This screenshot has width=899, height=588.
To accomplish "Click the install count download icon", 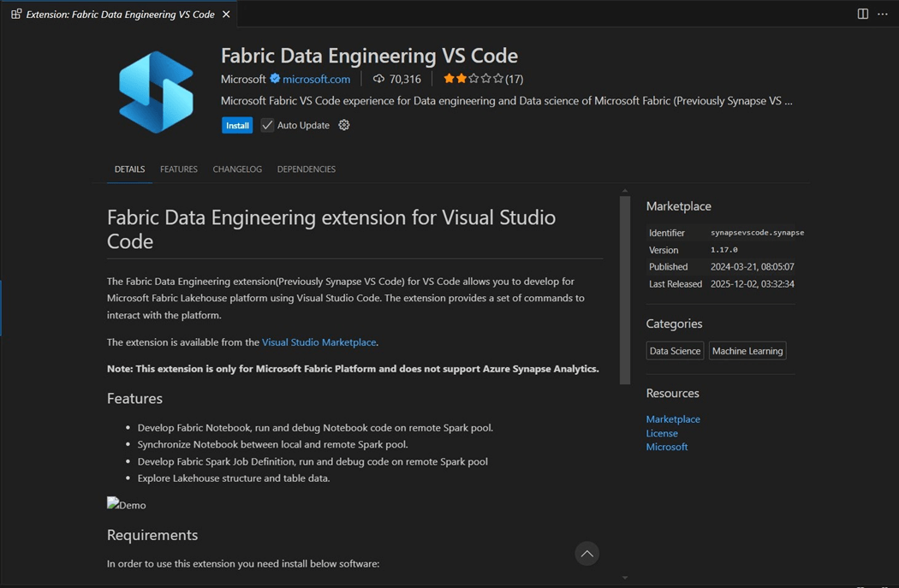I will click(378, 79).
